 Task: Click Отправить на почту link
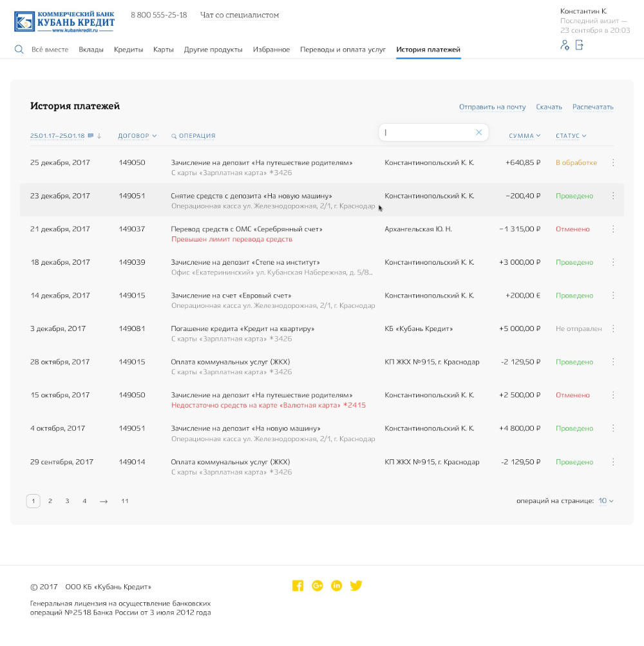coord(492,107)
